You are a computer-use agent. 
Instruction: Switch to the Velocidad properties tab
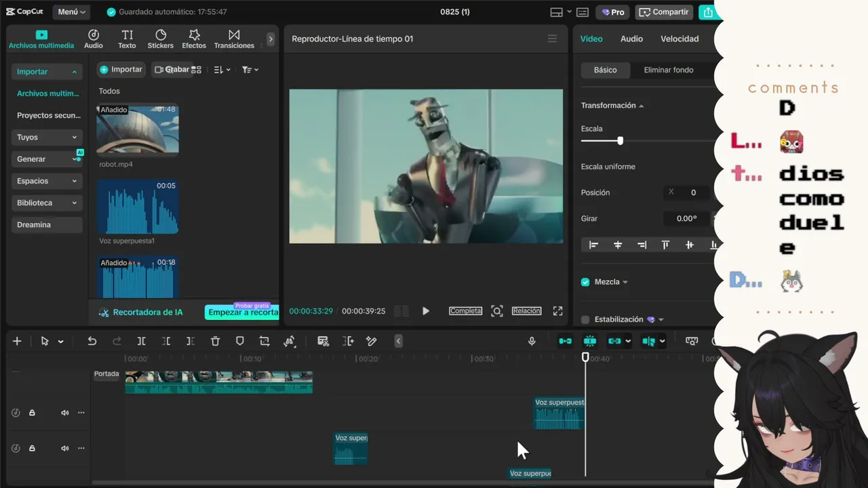679,39
